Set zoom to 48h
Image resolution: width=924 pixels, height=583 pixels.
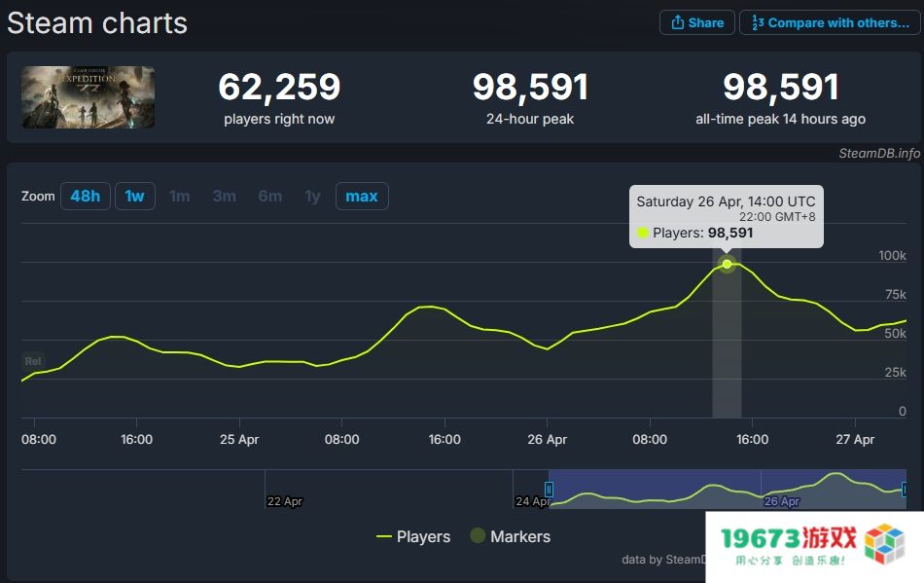(x=86, y=196)
